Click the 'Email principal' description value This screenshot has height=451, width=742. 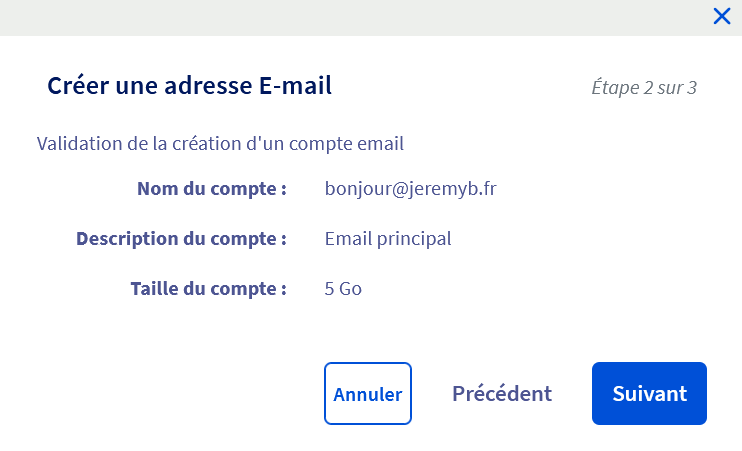point(388,239)
